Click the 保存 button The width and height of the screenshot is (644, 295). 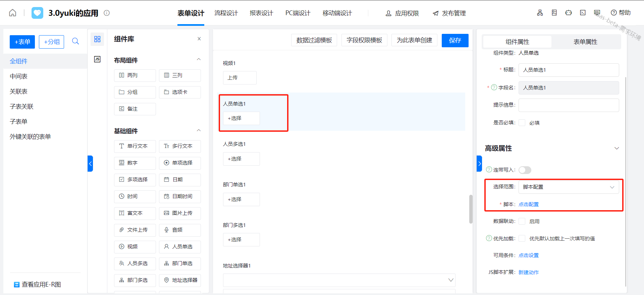(455, 41)
